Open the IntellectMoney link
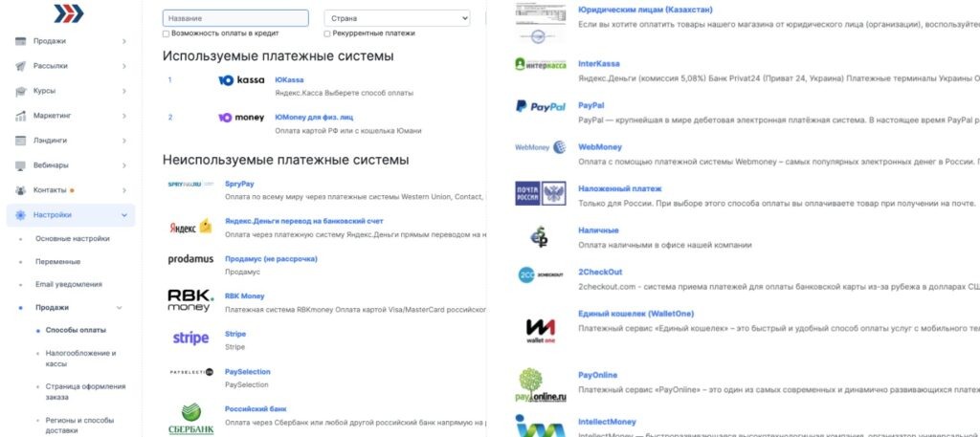Screen dimensions: 980x437 607,423
